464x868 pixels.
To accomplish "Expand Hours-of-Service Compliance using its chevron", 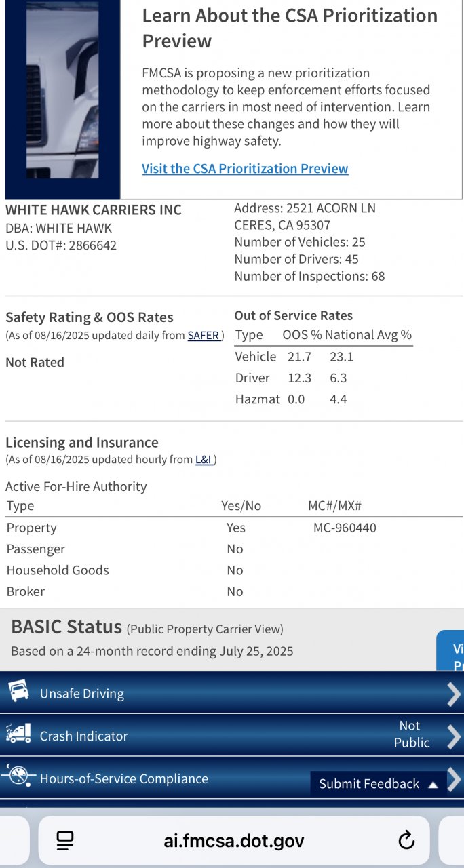I will [x=455, y=778].
